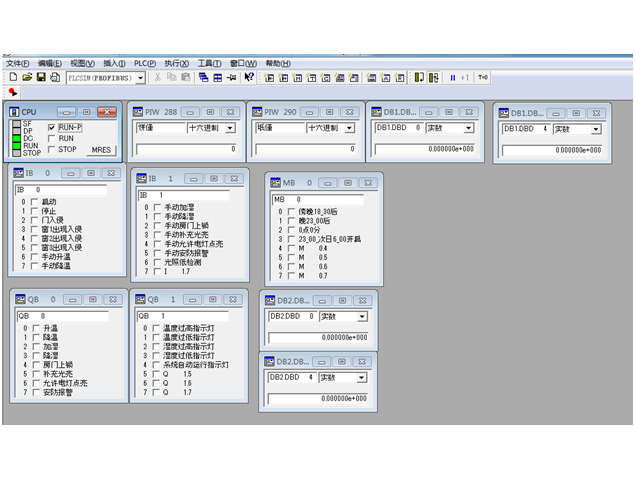
Task: Create a new PLC simulation file
Action: point(13,77)
